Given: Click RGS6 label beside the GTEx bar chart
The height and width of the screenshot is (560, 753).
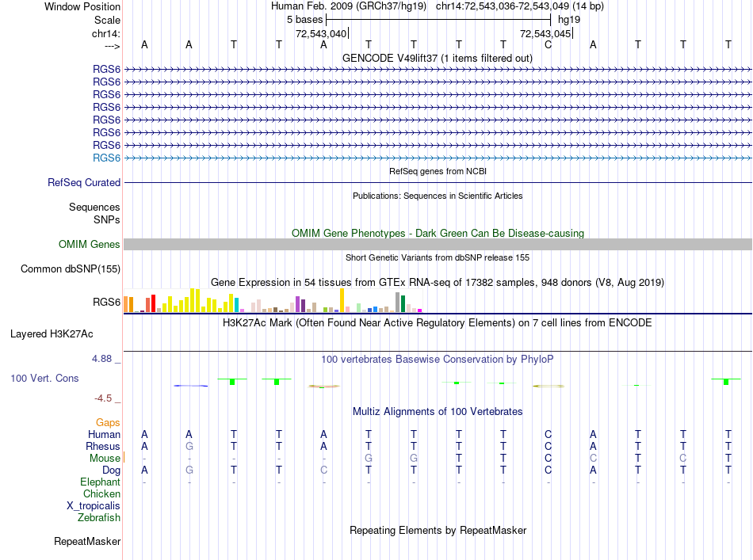Looking at the screenshot, I should tap(107, 302).
